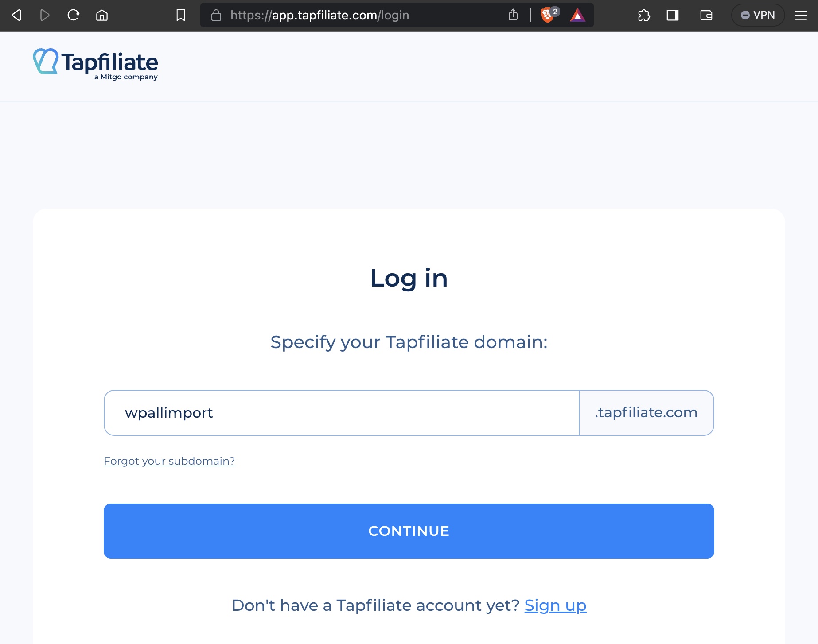
Task: Toggle the browser sidebar panel
Action: pos(673,16)
